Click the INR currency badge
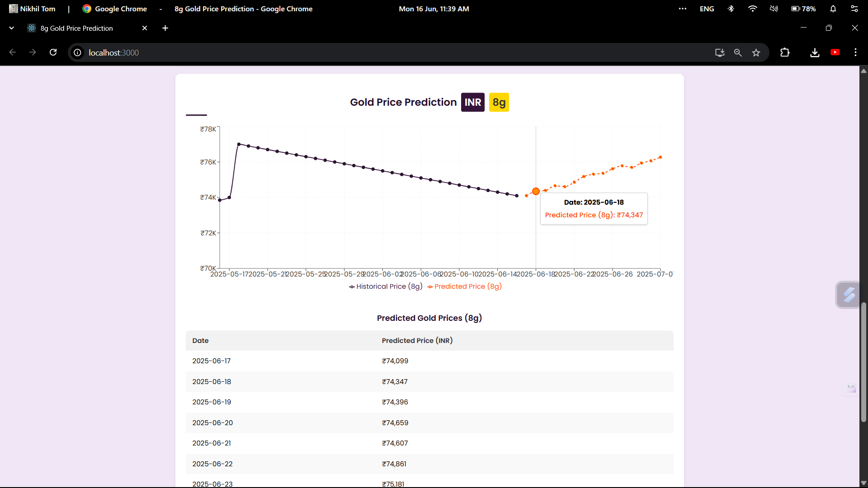Screen dimensions: 868x488 point(472,102)
